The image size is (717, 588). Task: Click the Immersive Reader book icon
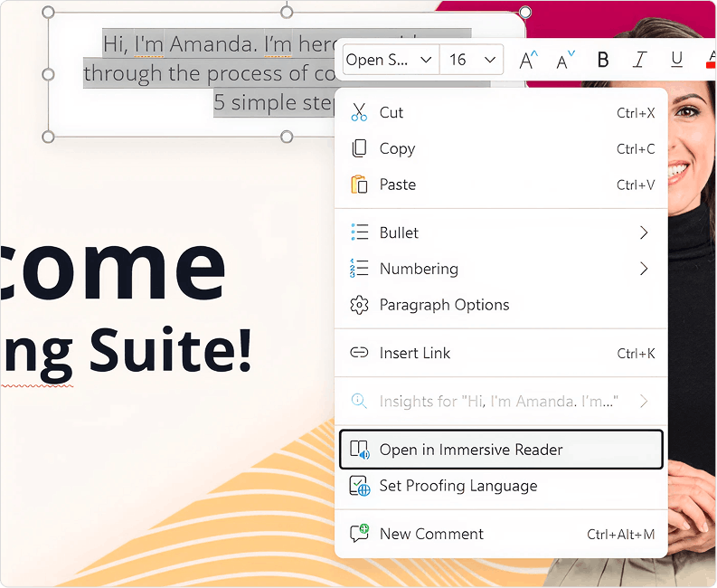tap(360, 450)
